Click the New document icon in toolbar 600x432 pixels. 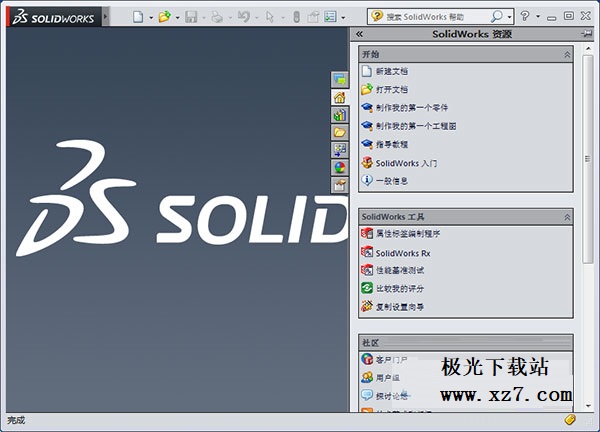(138, 17)
